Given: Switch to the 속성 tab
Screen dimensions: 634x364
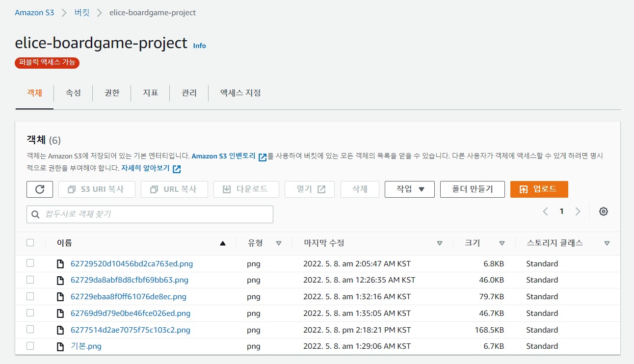Looking at the screenshot, I should (73, 93).
